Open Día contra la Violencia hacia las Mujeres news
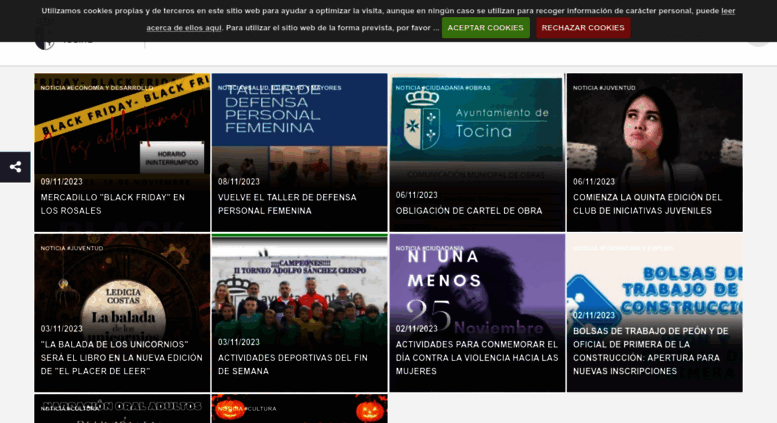777x423 pixels. click(477, 358)
